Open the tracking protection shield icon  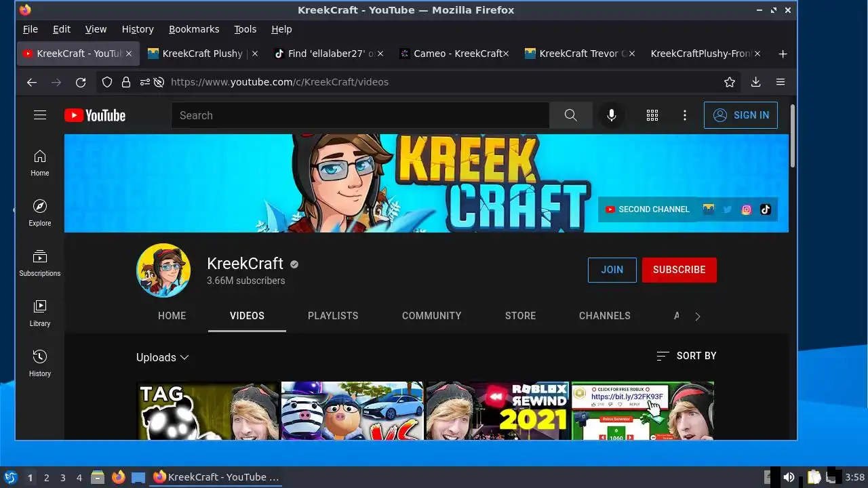coord(106,82)
